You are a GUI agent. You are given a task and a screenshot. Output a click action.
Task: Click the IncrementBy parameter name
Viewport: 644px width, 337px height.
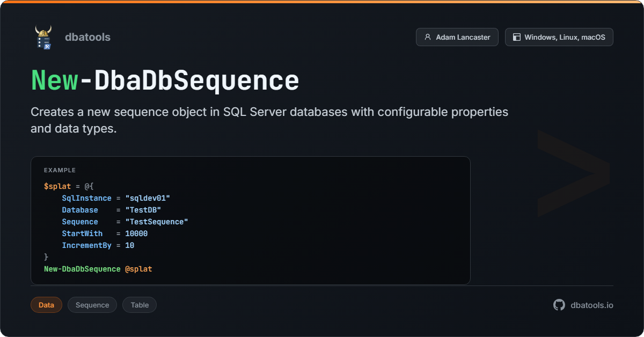(x=86, y=245)
